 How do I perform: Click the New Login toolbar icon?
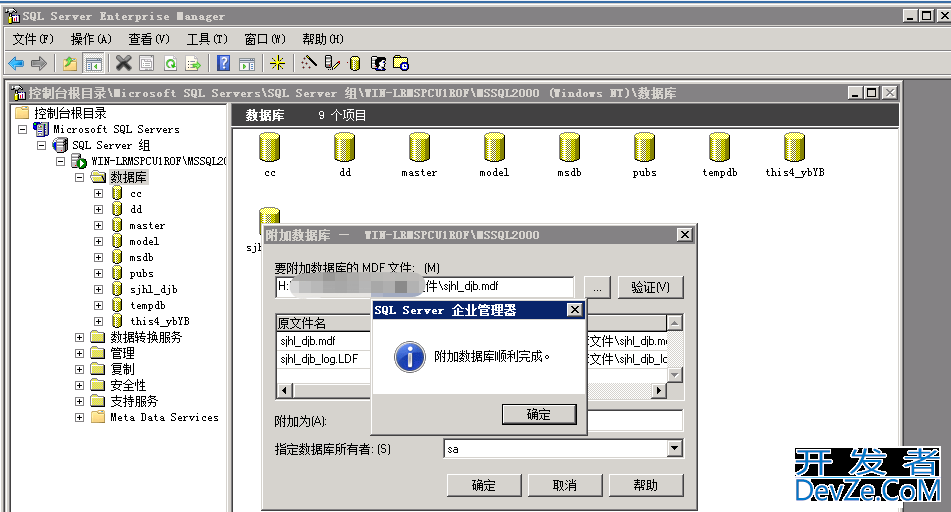point(378,63)
